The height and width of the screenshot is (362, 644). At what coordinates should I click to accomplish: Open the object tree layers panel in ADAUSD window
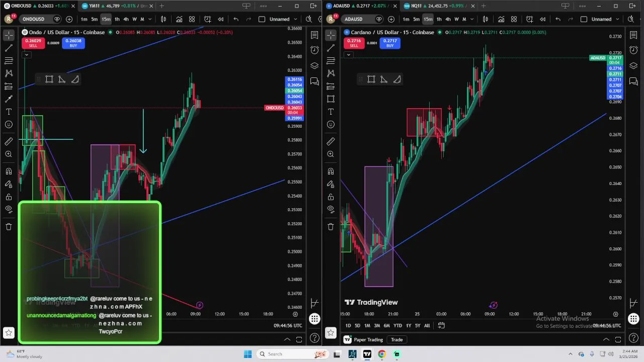point(633,66)
